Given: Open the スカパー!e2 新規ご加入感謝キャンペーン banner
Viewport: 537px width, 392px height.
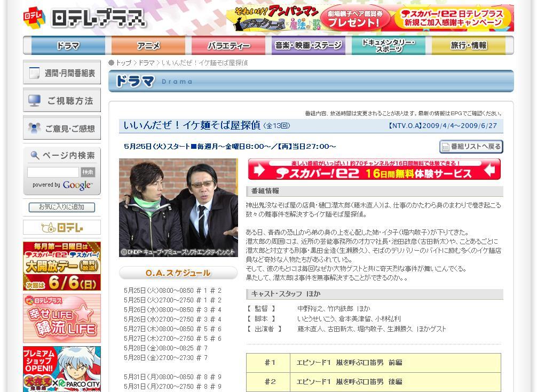Looking at the screenshot, I should [453, 18].
